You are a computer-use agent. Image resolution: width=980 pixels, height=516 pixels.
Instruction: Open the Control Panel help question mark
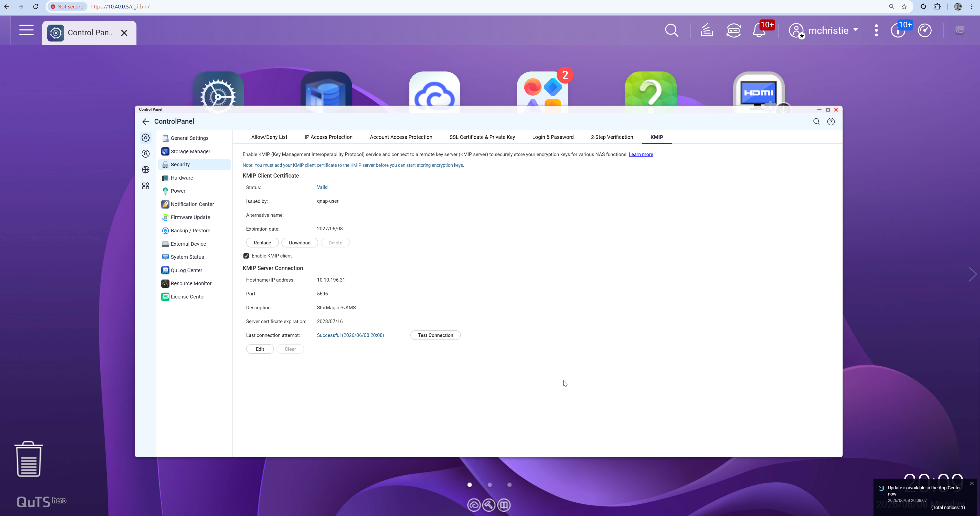pyautogui.click(x=831, y=121)
